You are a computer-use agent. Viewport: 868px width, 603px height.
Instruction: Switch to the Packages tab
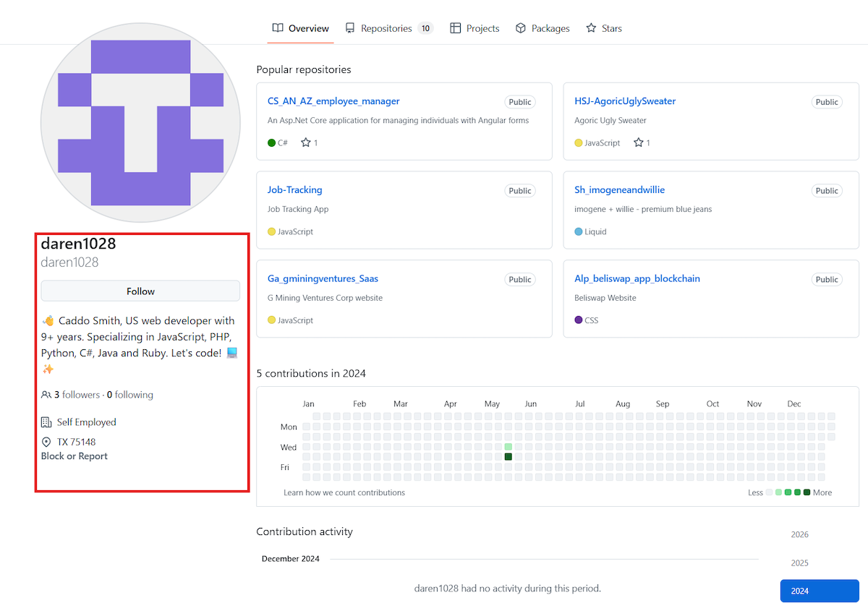pyautogui.click(x=550, y=28)
